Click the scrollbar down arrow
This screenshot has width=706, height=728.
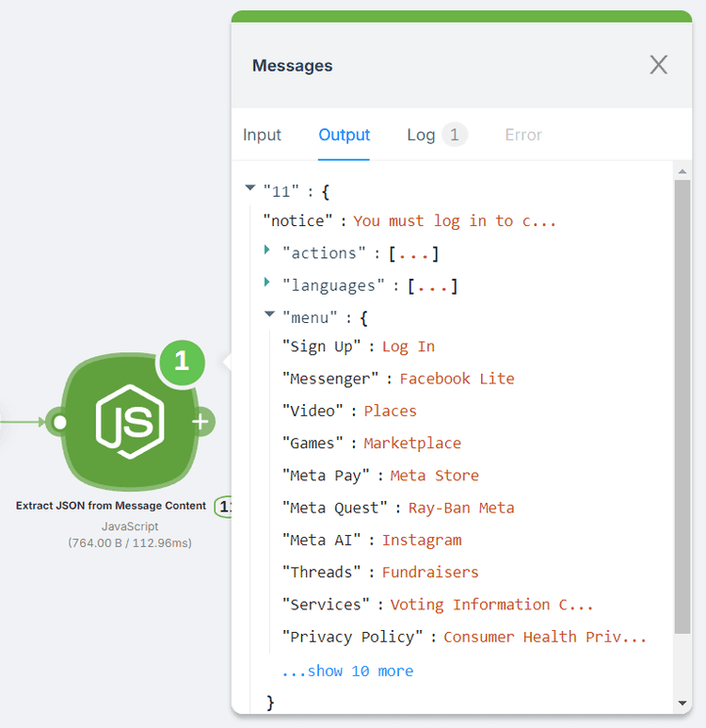[682, 703]
